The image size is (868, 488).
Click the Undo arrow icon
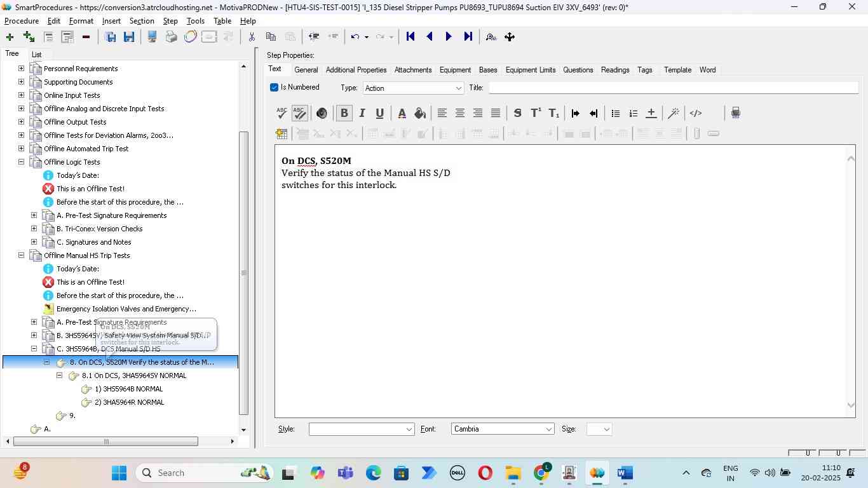click(x=355, y=37)
